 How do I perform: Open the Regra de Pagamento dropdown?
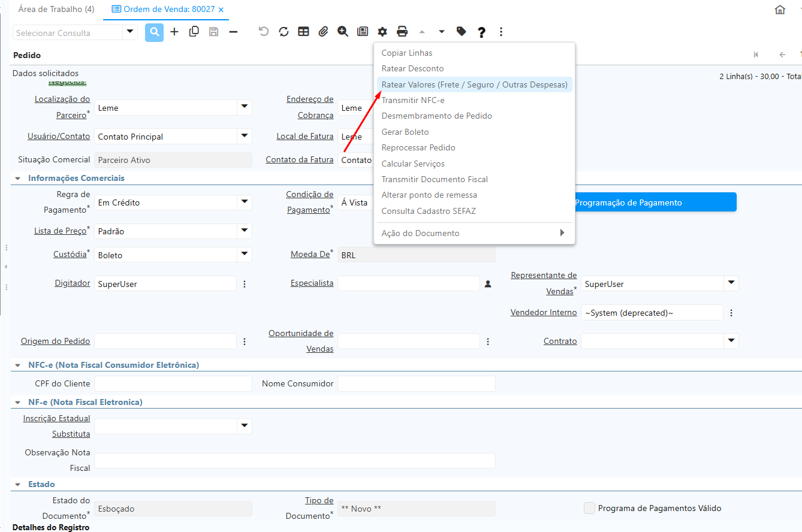(245, 202)
